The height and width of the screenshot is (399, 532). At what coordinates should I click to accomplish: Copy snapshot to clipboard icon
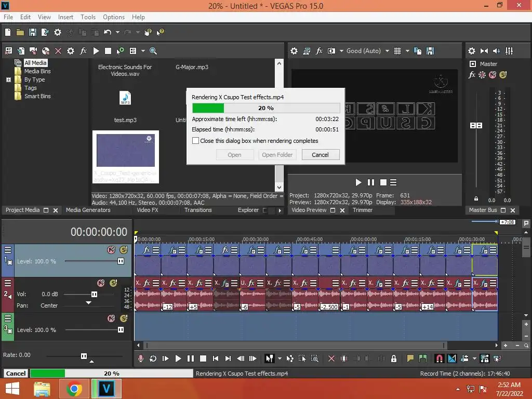pyautogui.click(x=418, y=51)
